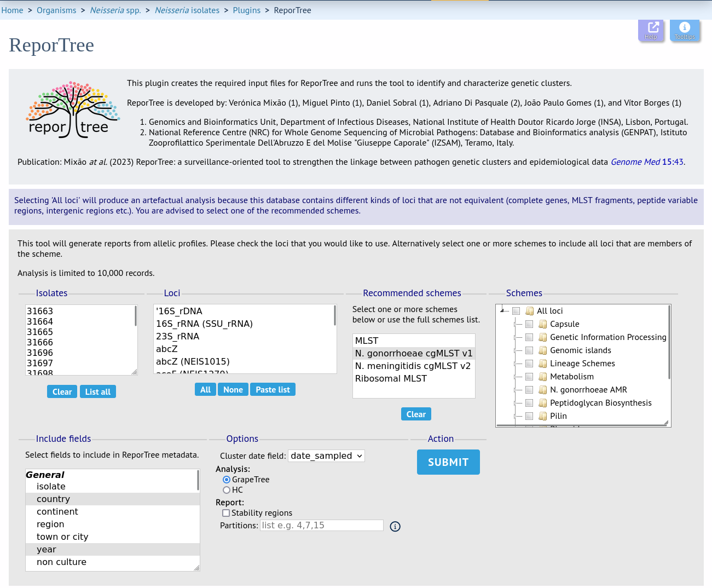Check the Metabolism scheme checkbox
Screen dimensions: 712x588
(529, 377)
